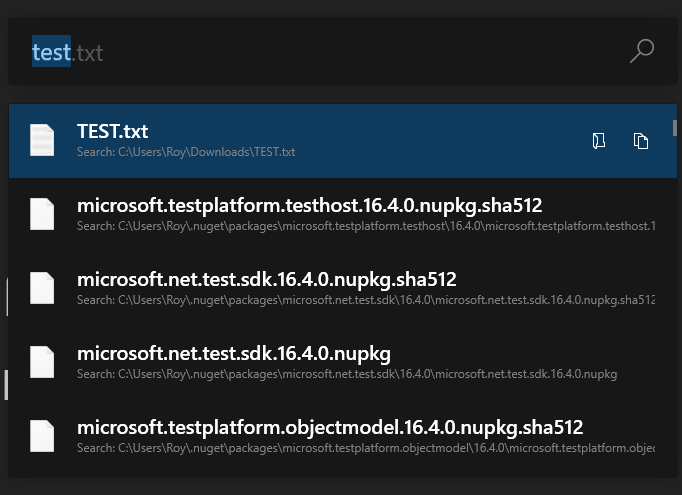
Task: Click file icon of microsoft.net.test.sdk.16.4.0.nupkg
Action: [x=41, y=362]
